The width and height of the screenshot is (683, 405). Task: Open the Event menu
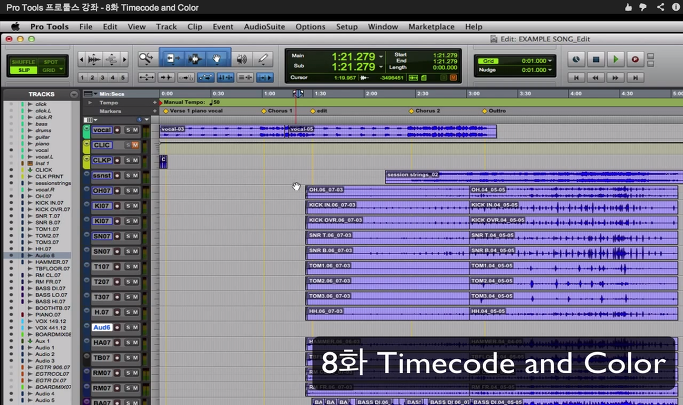pos(223,27)
